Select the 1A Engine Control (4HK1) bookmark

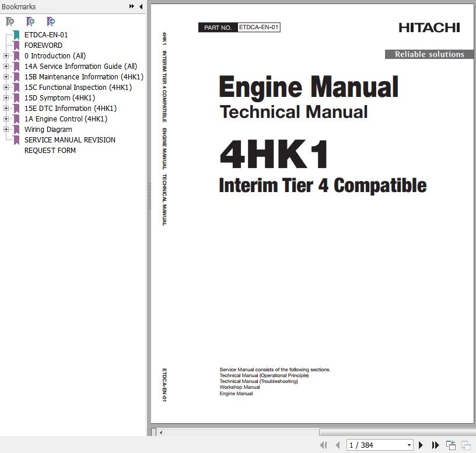pos(66,119)
